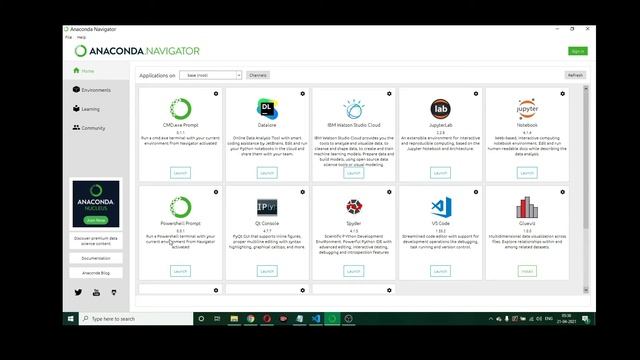Open Anaconda's YouTube channel icon
This screenshot has height=360, width=640.
pos(96,292)
